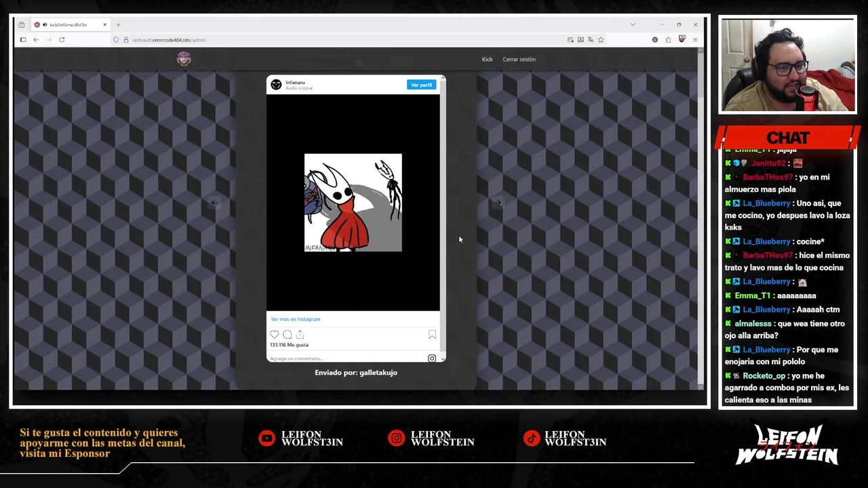The height and width of the screenshot is (488, 868).
Task: Open the browser extensions puzzle icon
Action: [x=668, y=40]
